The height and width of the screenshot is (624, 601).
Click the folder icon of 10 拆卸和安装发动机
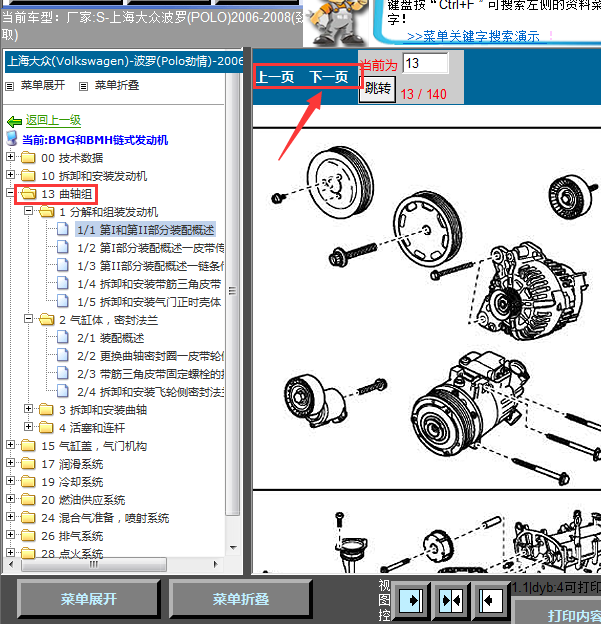point(28,176)
